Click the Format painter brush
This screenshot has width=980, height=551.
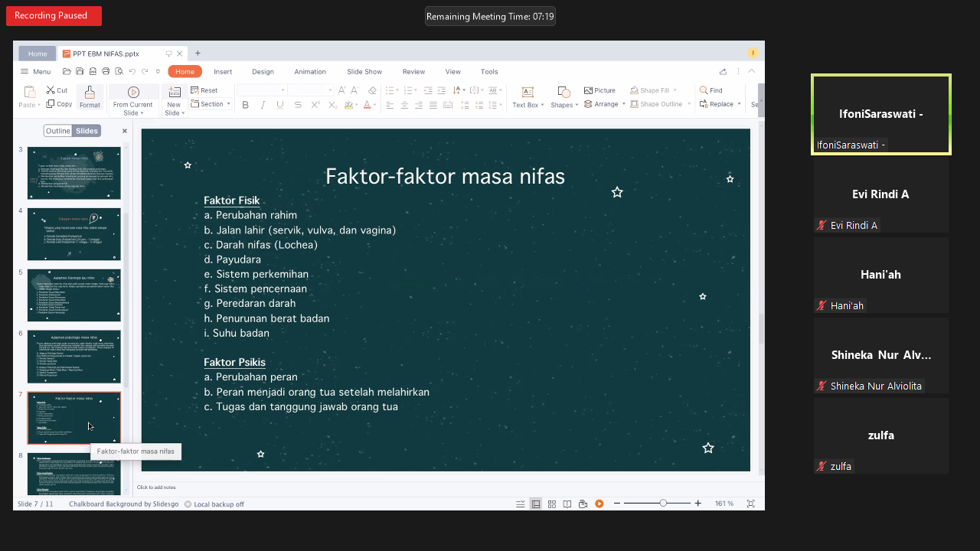(x=90, y=97)
